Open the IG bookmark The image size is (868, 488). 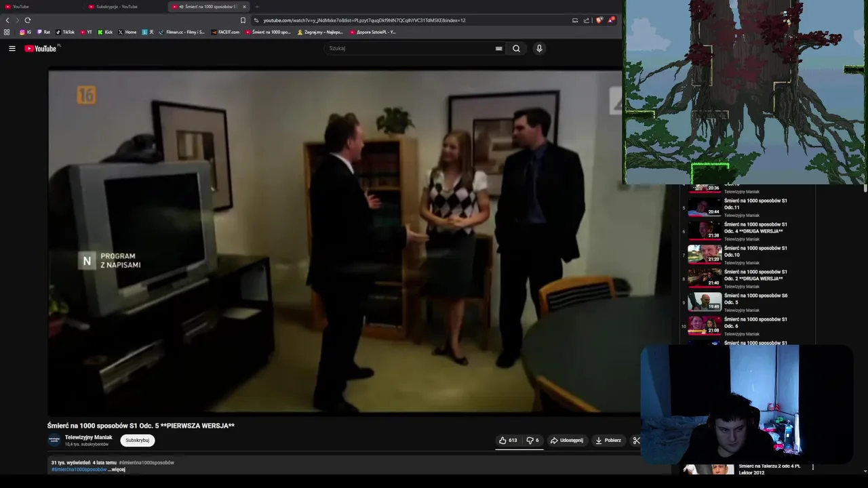tap(26, 32)
